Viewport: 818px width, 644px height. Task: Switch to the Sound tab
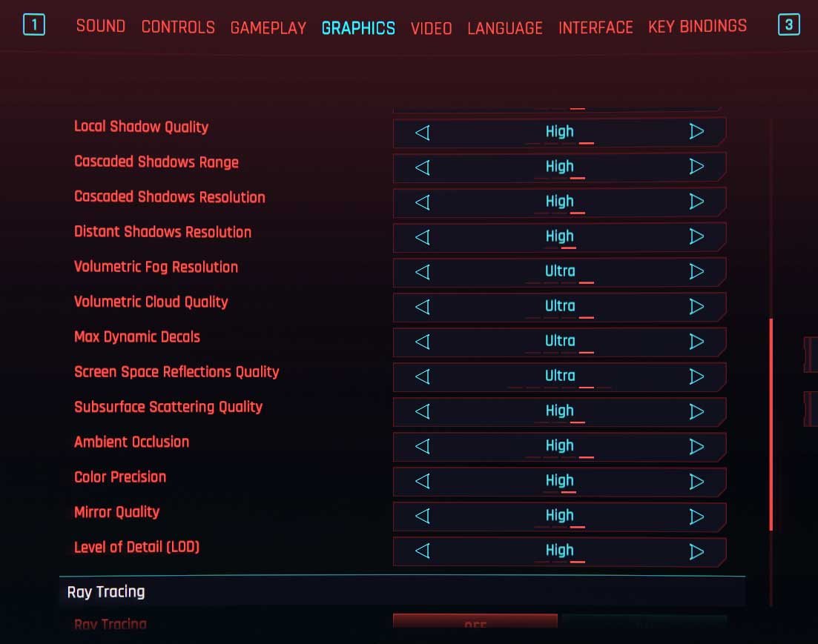(100, 27)
